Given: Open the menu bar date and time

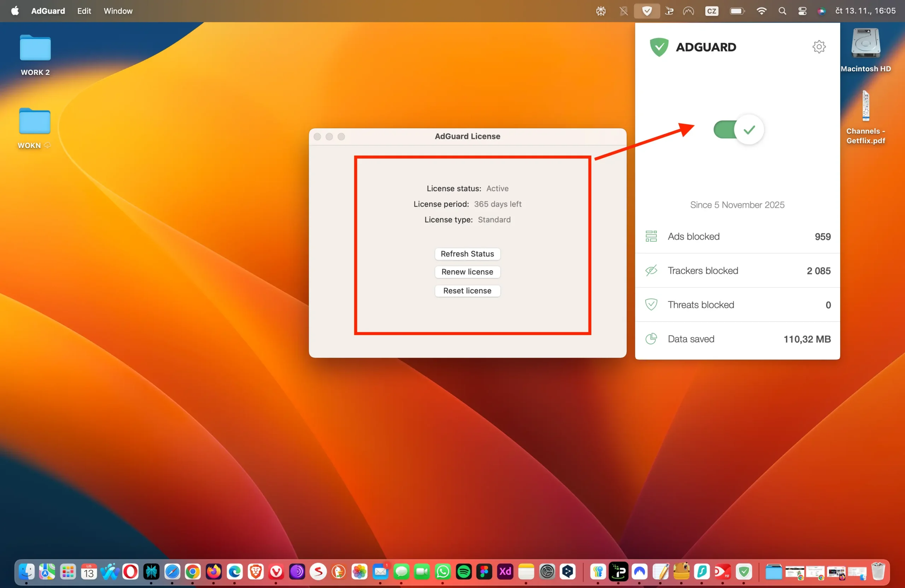Looking at the screenshot, I should [865, 11].
